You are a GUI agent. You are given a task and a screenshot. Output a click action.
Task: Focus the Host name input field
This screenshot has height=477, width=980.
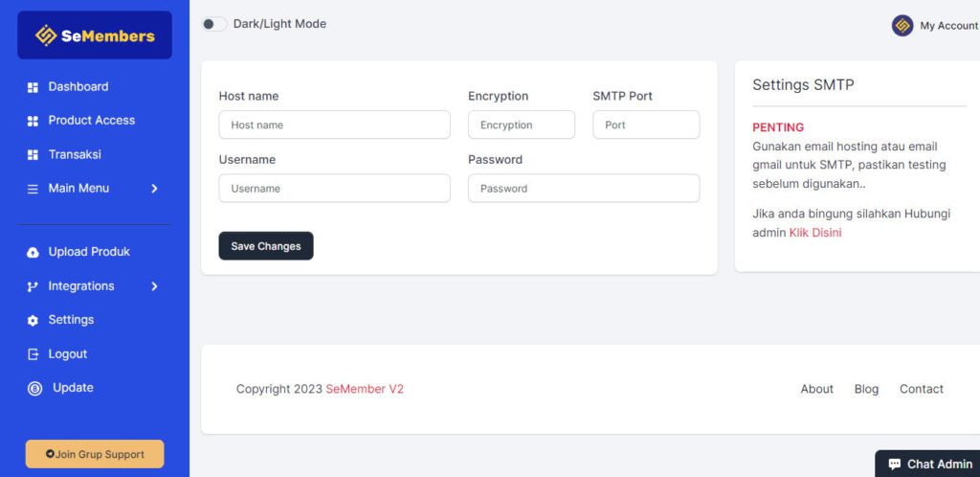334,125
